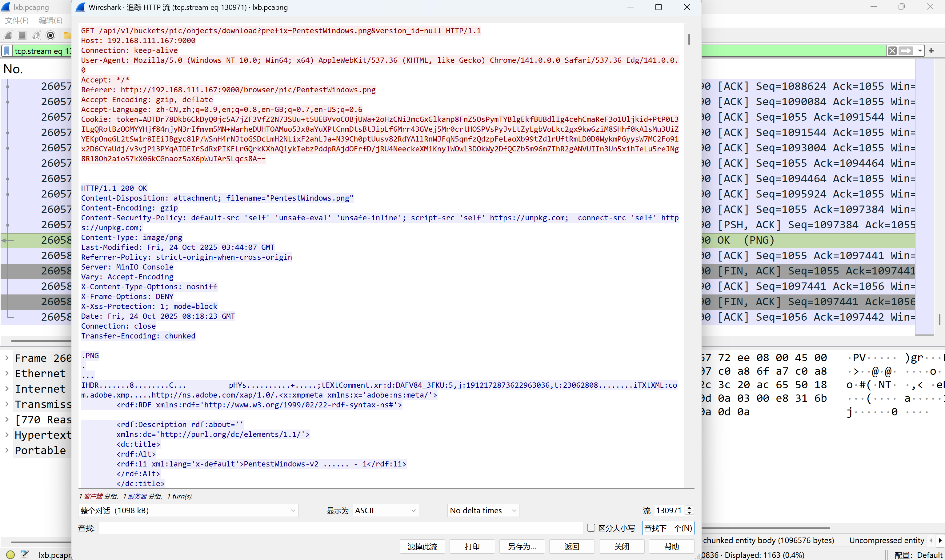945x560 pixels.
Task: Add filter button with plus icon
Action: [931, 51]
